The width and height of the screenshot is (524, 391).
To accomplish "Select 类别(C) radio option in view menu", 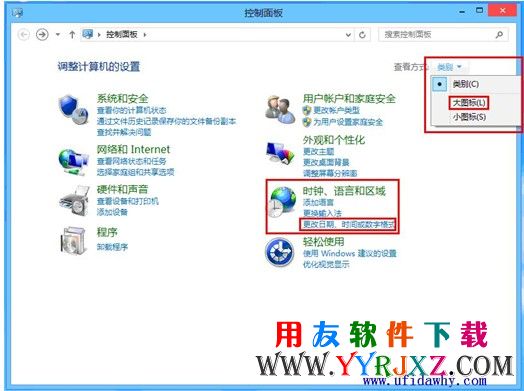I will tap(439, 84).
